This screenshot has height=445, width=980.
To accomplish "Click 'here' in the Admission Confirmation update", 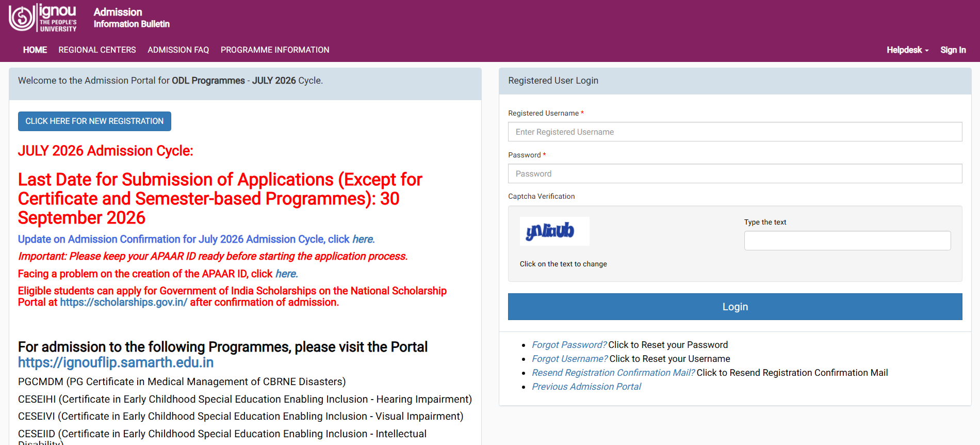I will [363, 240].
